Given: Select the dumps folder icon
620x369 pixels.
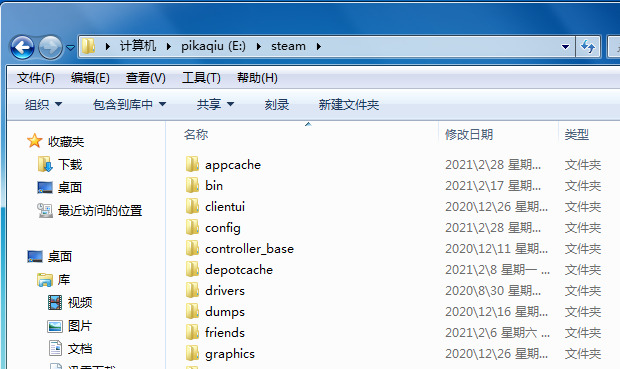Looking at the screenshot, I should 192,311.
